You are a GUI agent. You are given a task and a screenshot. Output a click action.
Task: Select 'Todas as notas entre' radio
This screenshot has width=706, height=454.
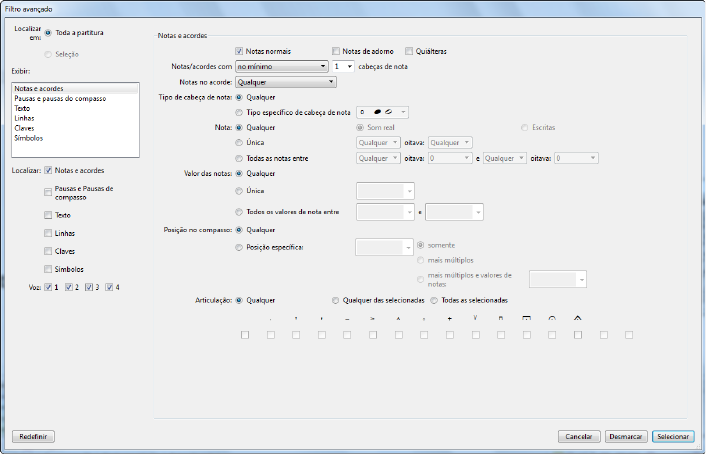[x=239, y=159]
